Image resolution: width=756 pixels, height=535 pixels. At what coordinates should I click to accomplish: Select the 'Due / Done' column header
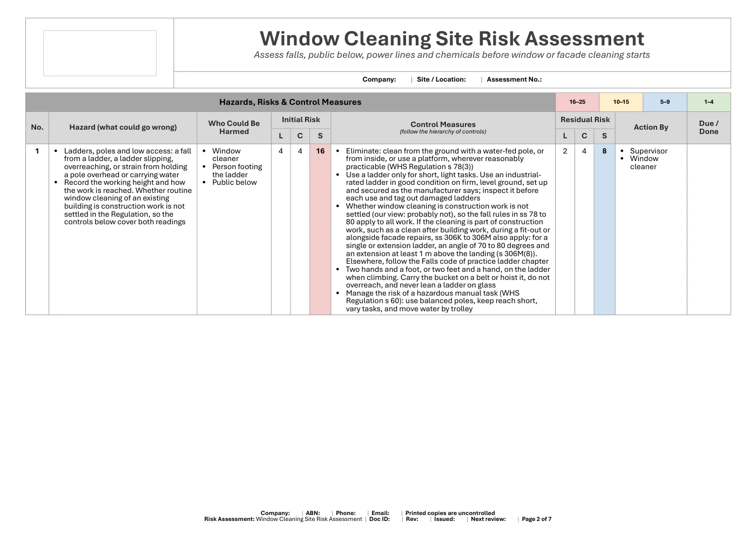tap(708, 128)
